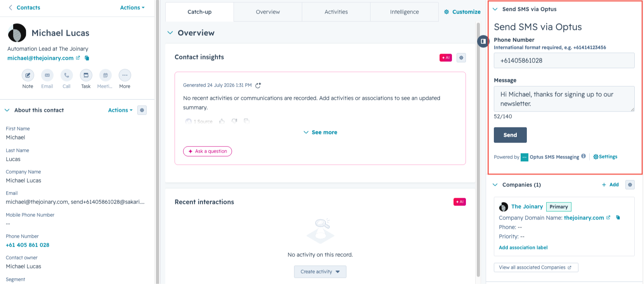
Task: Switch to the Catch-up tab
Action: [x=199, y=12]
